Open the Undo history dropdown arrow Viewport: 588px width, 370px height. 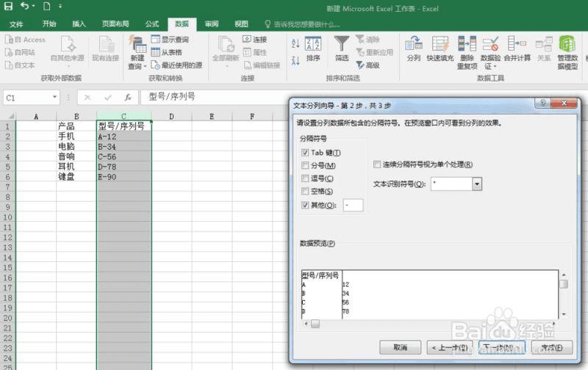(x=33, y=6)
